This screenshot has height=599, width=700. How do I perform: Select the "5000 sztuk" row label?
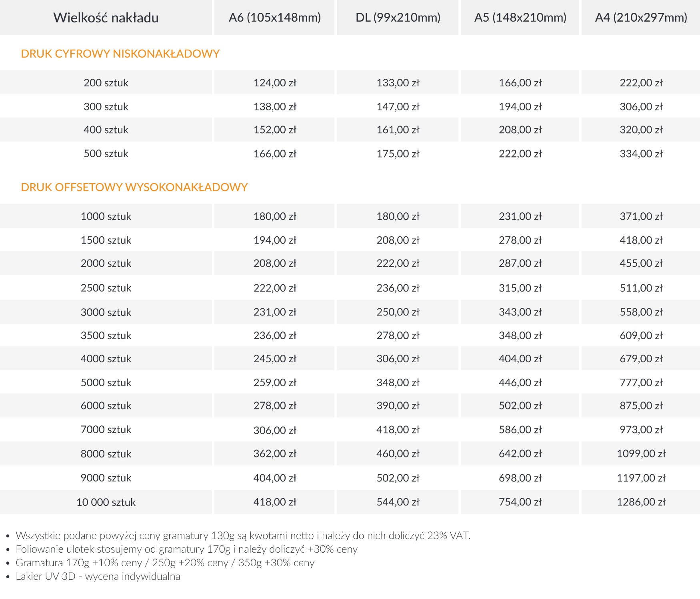point(106,383)
